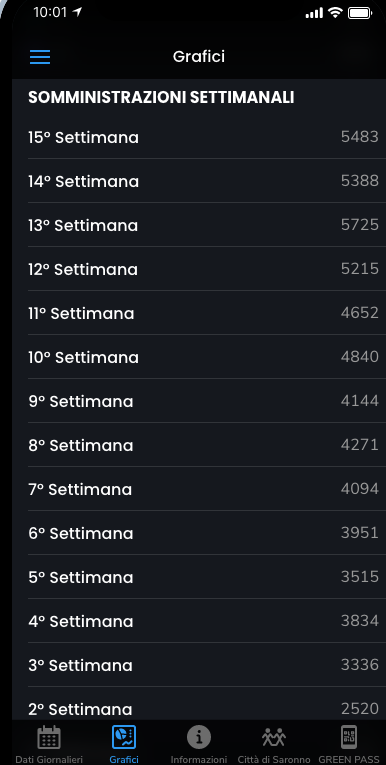
Task: Open the hamburger menu icon
Action: (40, 57)
